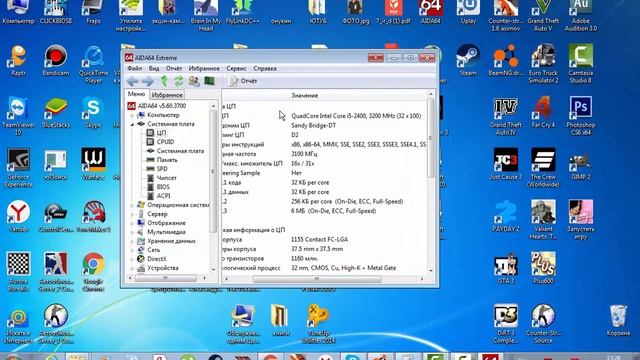
Task: Open the QuickTime Player desktop icon
Action: point(93,64)
